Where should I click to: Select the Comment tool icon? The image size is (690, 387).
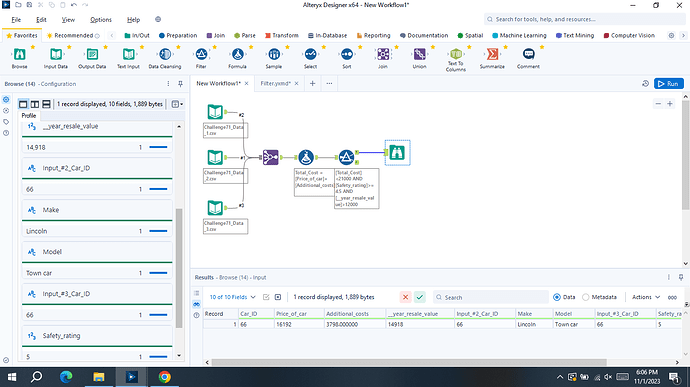pyautogui.click(x=529, y=55)
